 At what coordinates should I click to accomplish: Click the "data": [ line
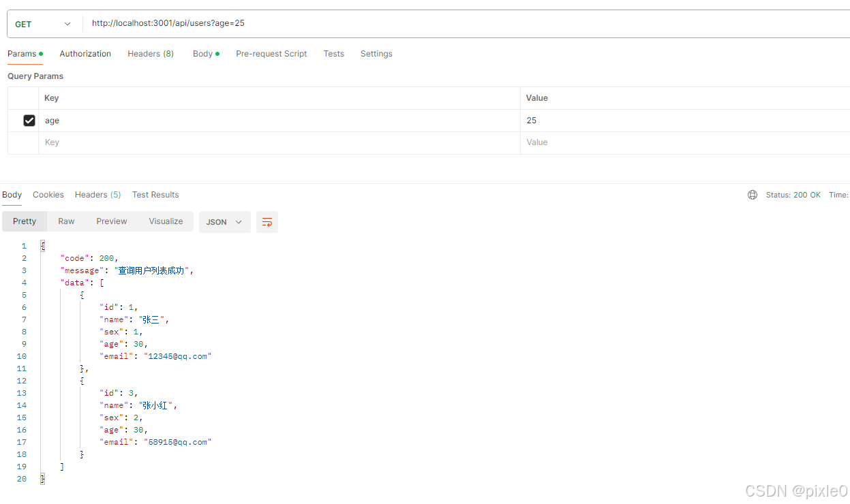(82, 283)
